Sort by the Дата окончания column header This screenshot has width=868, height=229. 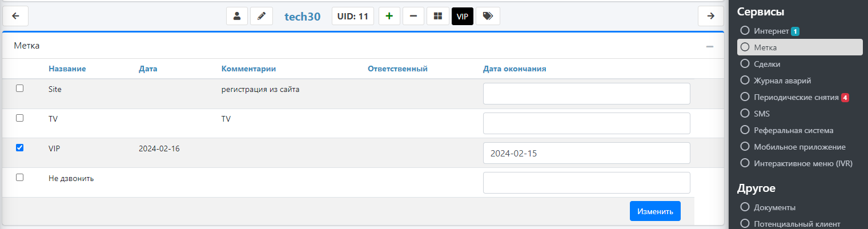click(x=515, y=69)
